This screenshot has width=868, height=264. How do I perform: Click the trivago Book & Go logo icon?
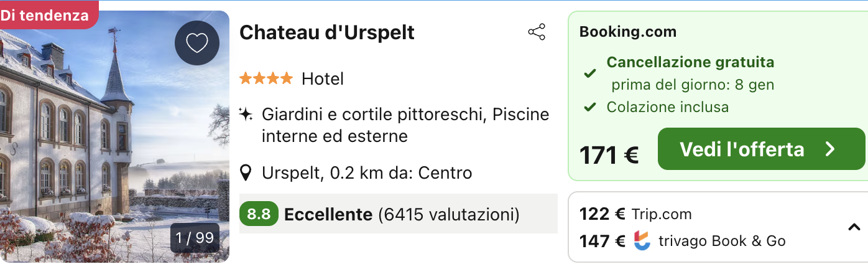coord(642,241)
